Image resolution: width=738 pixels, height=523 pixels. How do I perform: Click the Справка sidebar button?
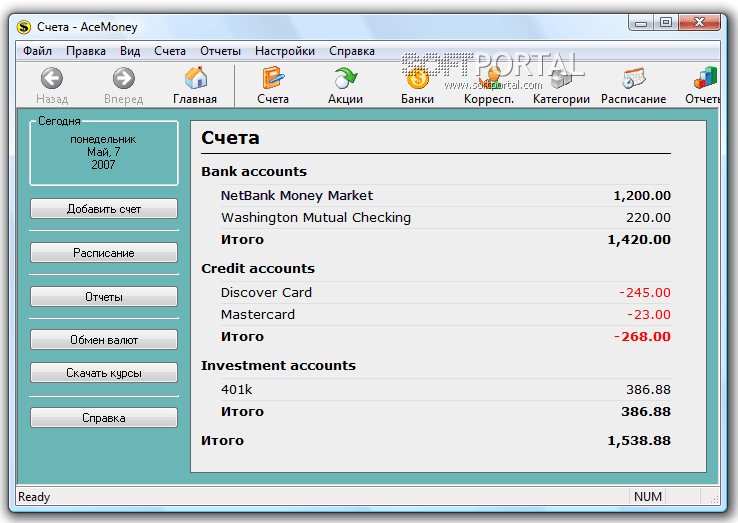pyautogui.click(x=104, y=418)
